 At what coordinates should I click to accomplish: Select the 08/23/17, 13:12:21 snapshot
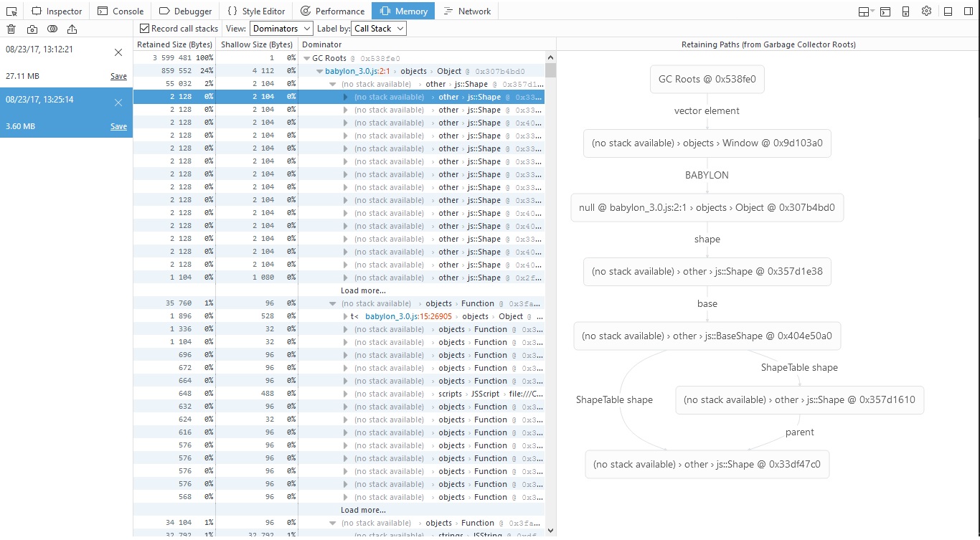66,62
